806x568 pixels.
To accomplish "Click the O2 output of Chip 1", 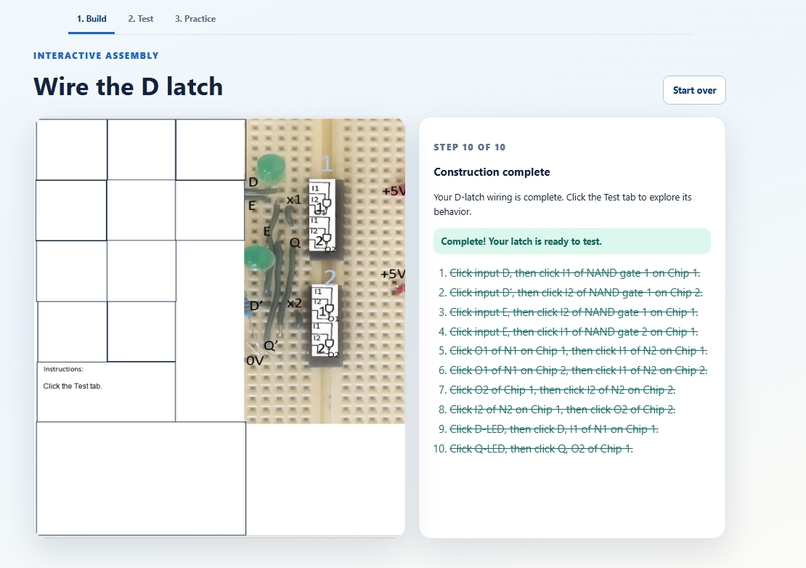I will click(x=331, y=249).
